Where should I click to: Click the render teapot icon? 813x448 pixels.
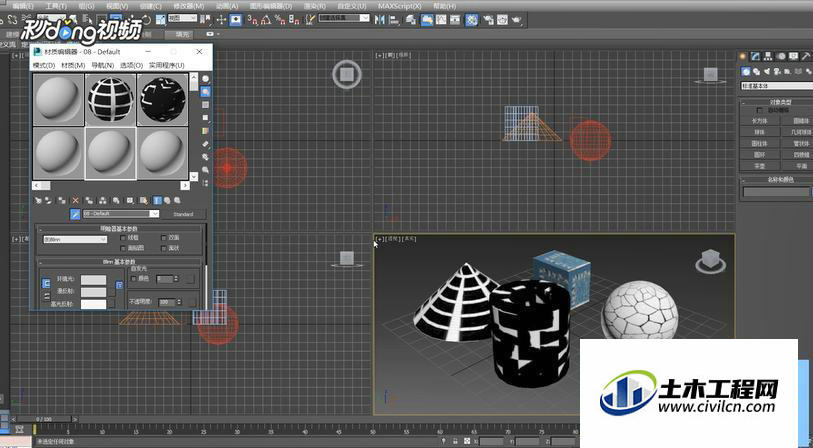tap(517, 20)
